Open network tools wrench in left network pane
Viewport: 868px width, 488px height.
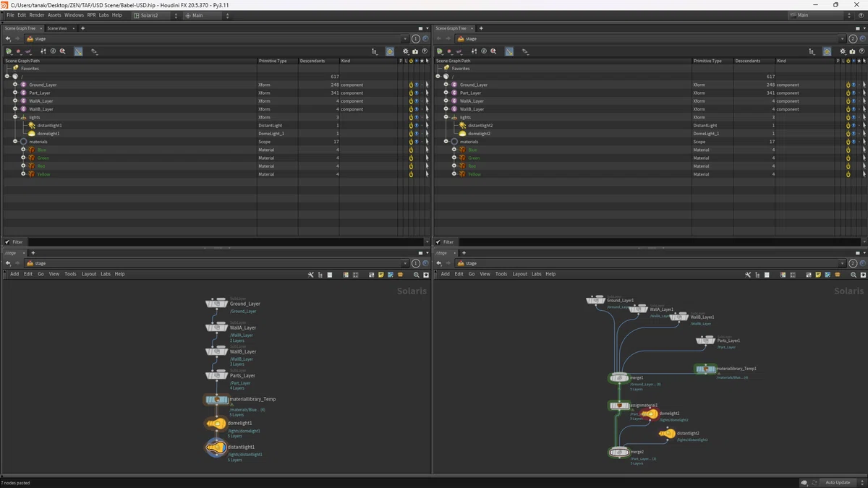click(311, 275)
